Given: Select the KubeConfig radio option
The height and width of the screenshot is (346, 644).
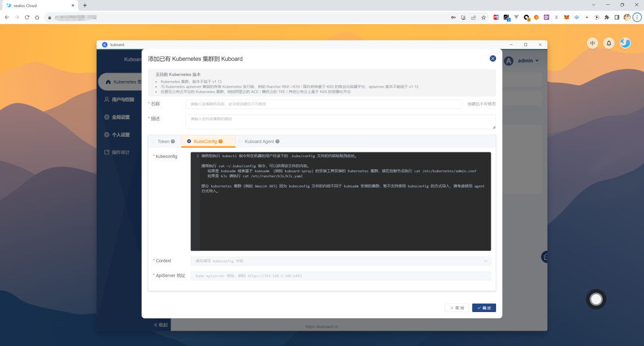Looking at the screenshot, I should coord(189,141).
